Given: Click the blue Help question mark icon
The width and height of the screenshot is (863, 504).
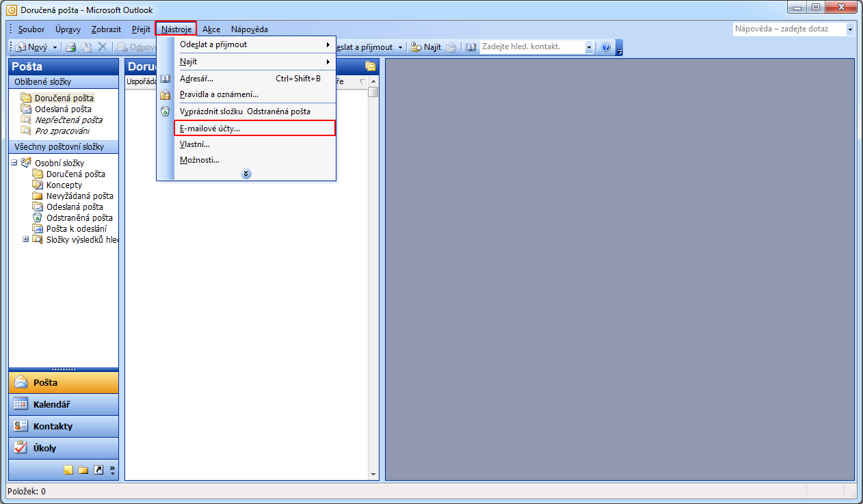Looking at the screenshot, I should pos(605,47).
